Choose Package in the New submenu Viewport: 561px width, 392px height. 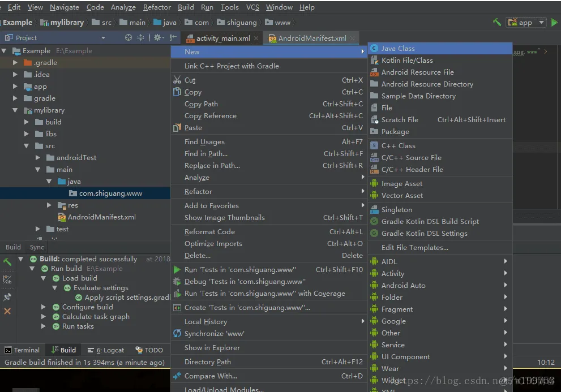[440, 132]
